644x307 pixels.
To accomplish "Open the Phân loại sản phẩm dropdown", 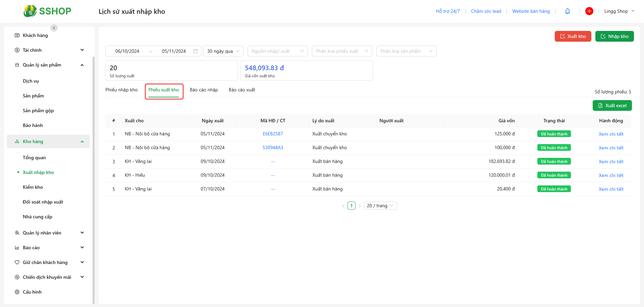I will 406,51.
